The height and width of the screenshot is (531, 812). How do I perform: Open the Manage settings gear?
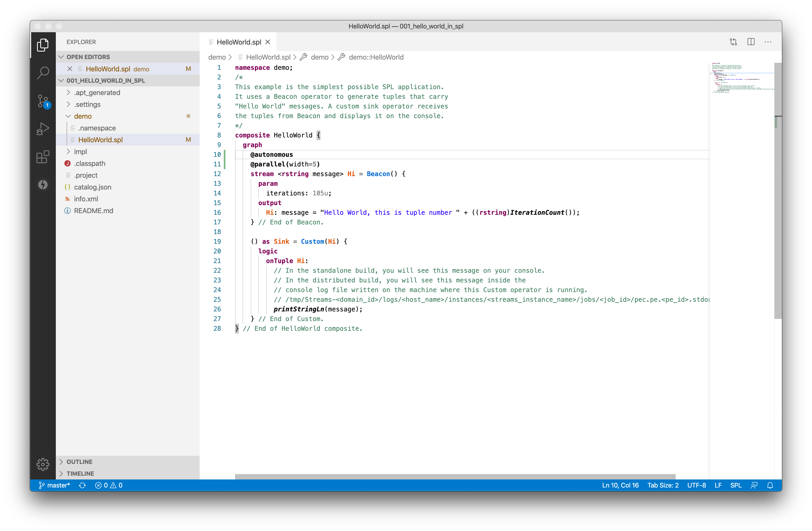(x=43, y=464)
